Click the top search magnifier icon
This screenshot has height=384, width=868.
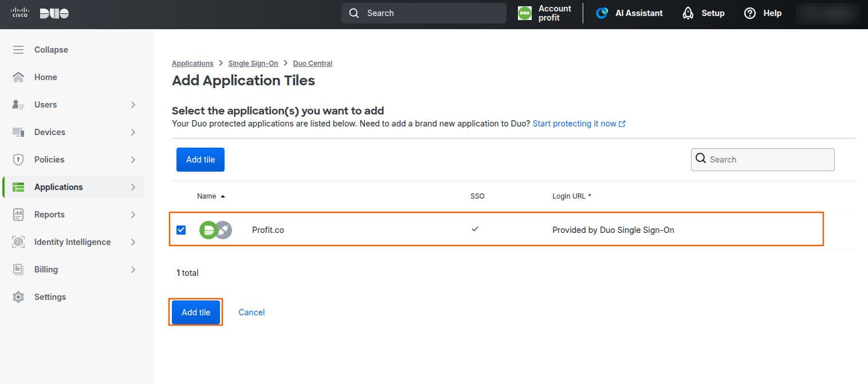click(354, 13)
